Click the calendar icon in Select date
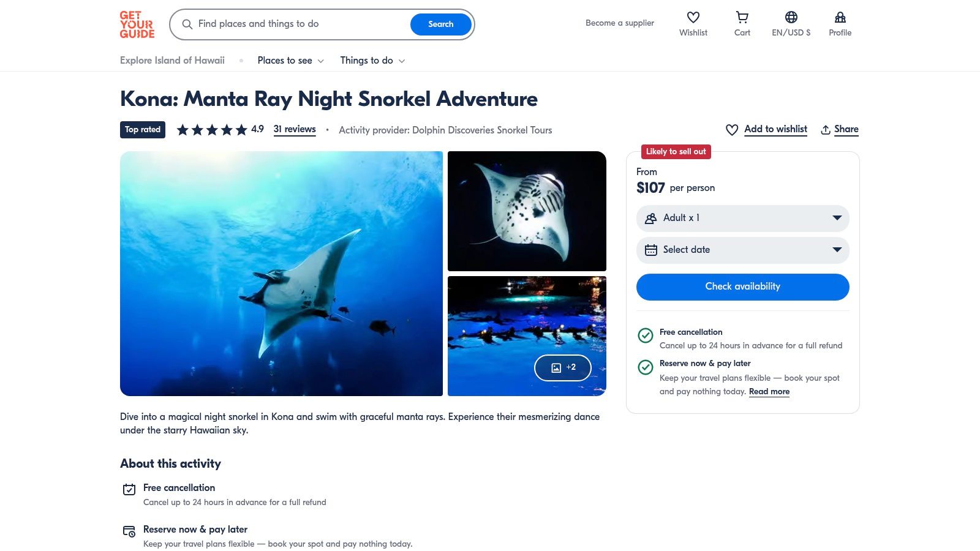Screen dimensions: 980x551 click(x=651, y=250)
